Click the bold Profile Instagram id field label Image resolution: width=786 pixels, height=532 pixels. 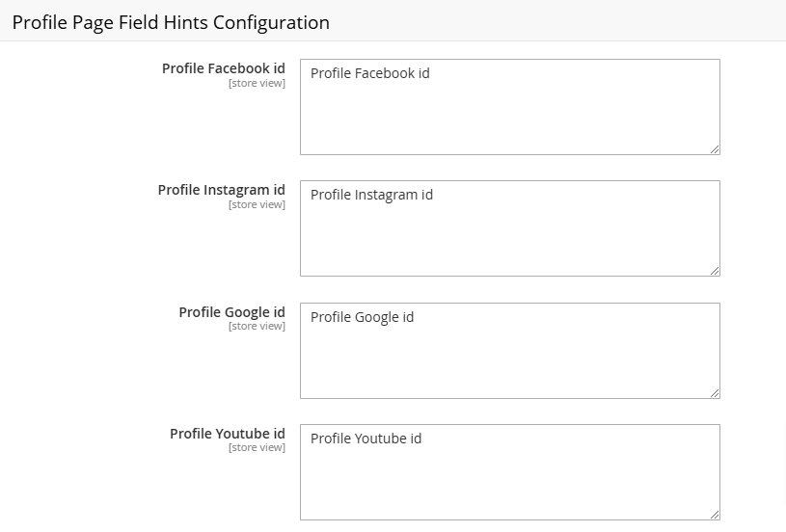[222, 191]
